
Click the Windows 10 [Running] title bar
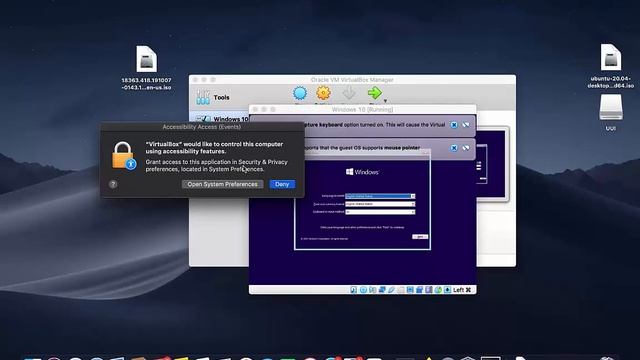[x=362, y=109]
